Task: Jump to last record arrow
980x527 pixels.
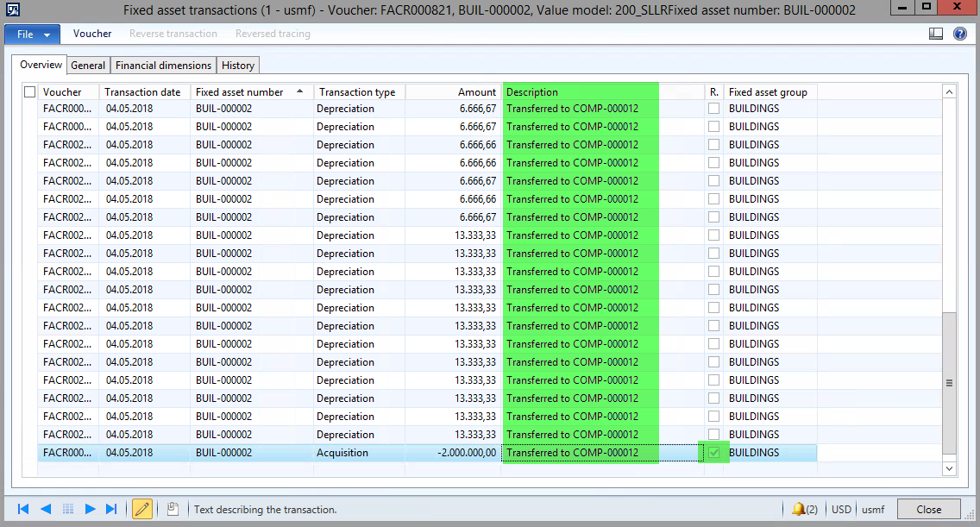Action: point(111,509)
